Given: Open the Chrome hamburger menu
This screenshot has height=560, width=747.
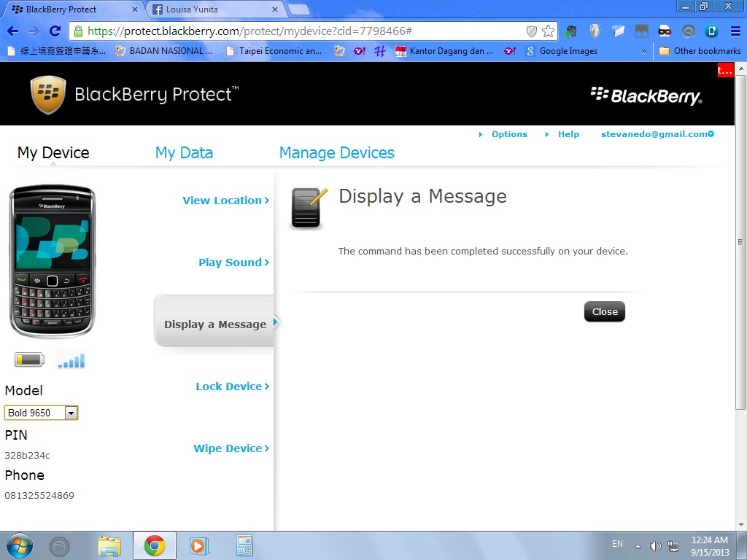Looking at the screenshot, I should [735, 31].
